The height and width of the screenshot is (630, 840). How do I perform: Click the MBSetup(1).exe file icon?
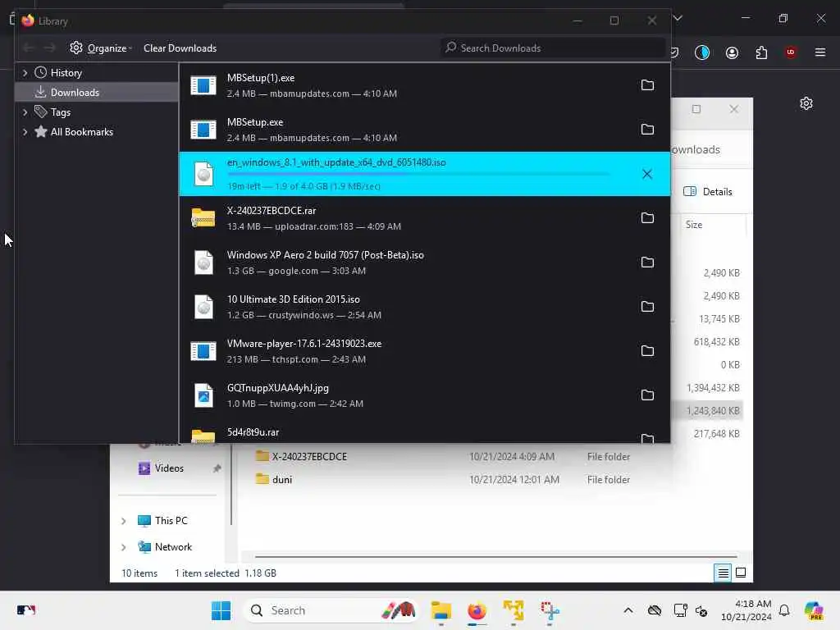pyautogui.click(x=203, y=85)
